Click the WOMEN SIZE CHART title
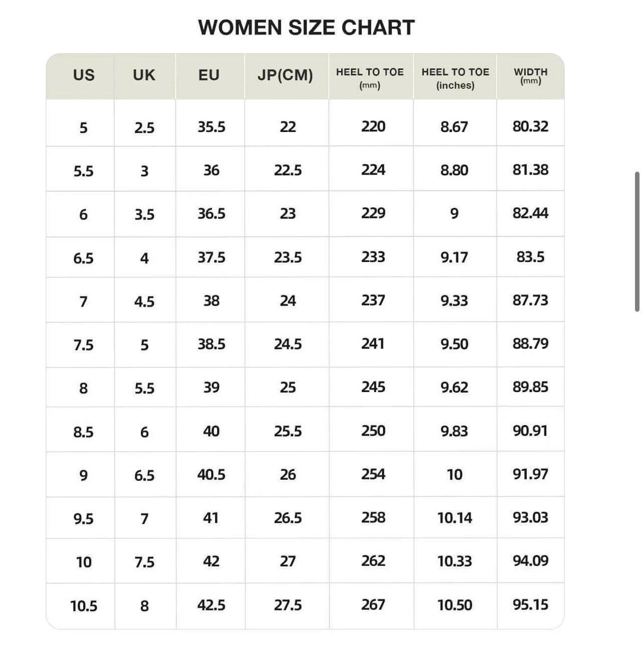 (x=306, y=28)
